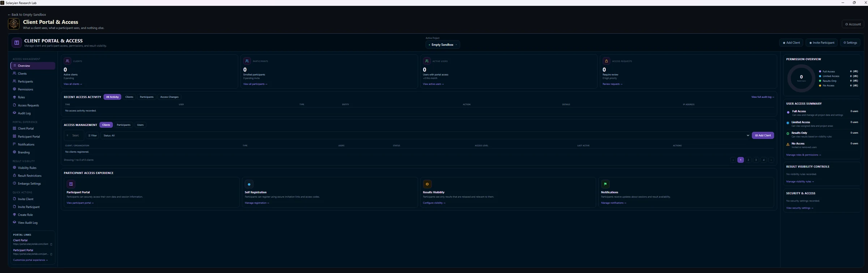
Task: Click the next page arrow
Action: pyautogui.click(x=771, y=160)
